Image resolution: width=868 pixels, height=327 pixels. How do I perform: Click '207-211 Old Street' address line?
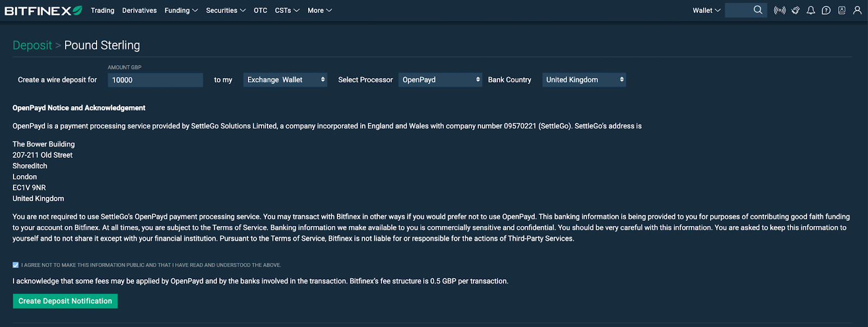click(42, 155)
